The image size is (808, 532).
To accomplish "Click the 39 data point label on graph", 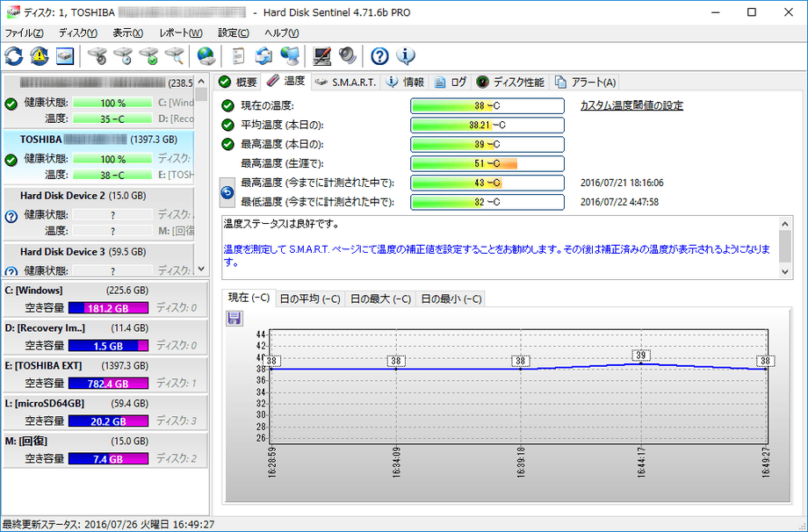I will tap(640, 356).
